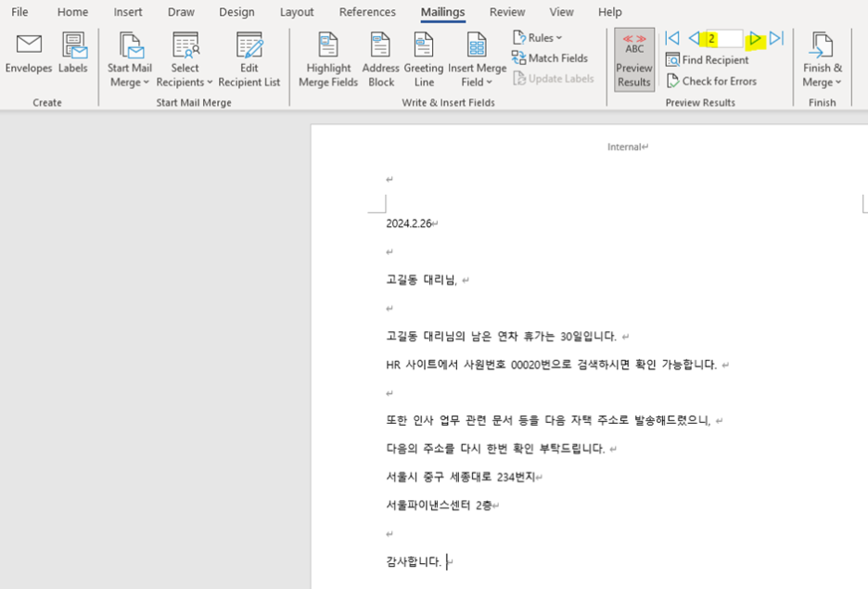Click the line starting with HR 사이트에서
This screenshot has height=589, width=868.
[x=552, y=365]
